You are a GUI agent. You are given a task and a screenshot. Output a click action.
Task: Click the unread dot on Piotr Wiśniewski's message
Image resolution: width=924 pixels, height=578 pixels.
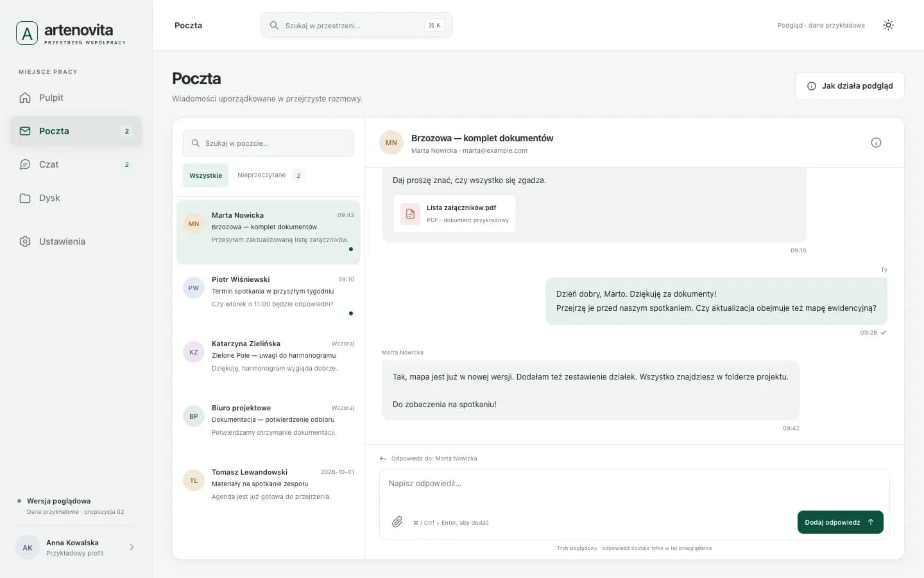coord(350,313)
